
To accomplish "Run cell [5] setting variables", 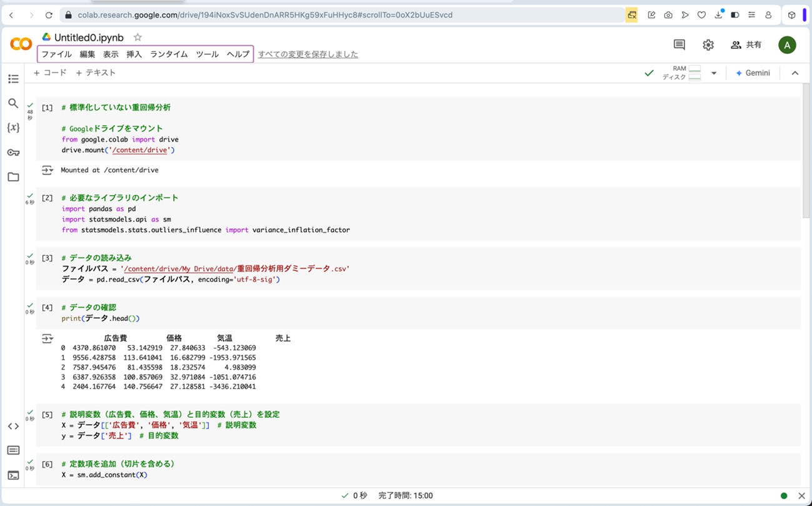I will click(x=47, y=414).
